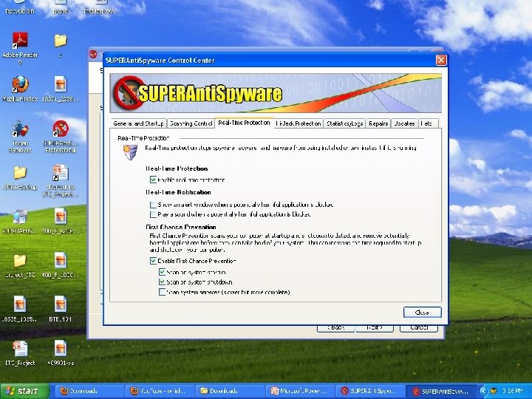Click Cancel button in the background wizard window

coord(419,328)
